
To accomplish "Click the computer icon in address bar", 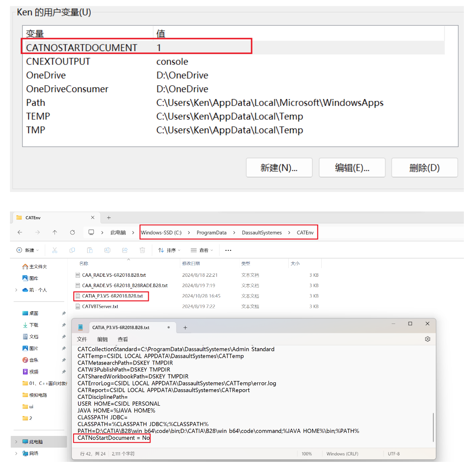I will (x=91, y=232).
